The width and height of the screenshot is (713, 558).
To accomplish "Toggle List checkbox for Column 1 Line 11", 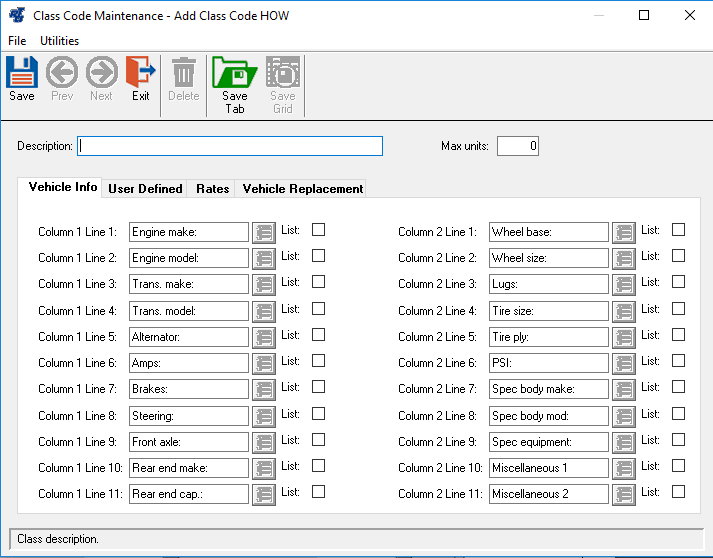I will (x=319, y=492).
